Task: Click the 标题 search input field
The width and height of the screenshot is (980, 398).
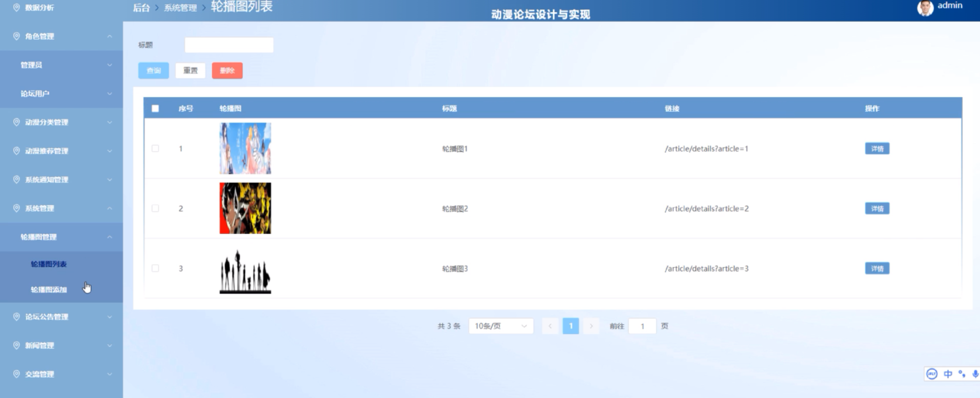Action: [229, 45]
